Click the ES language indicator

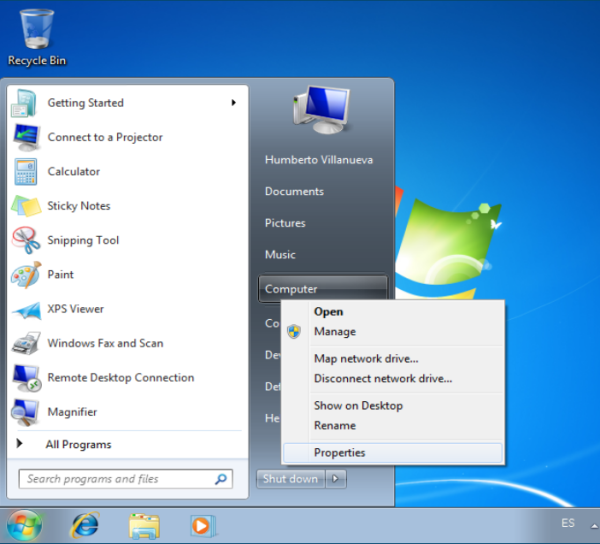point(568,523)
